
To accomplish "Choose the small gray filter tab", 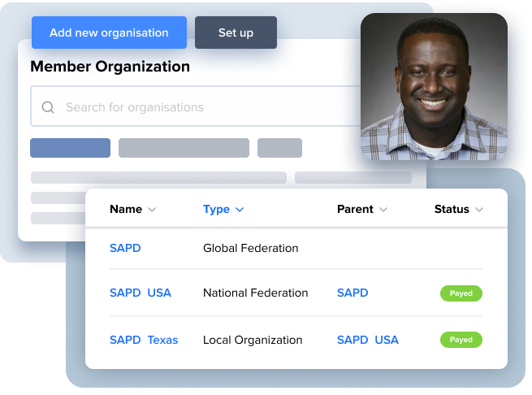I will click(279, 148).
